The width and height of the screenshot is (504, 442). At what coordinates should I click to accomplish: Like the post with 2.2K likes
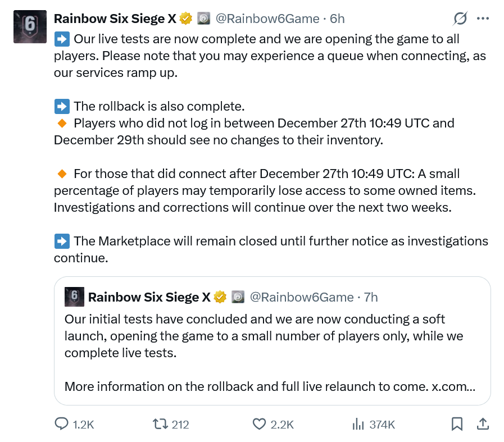point(259,424)
